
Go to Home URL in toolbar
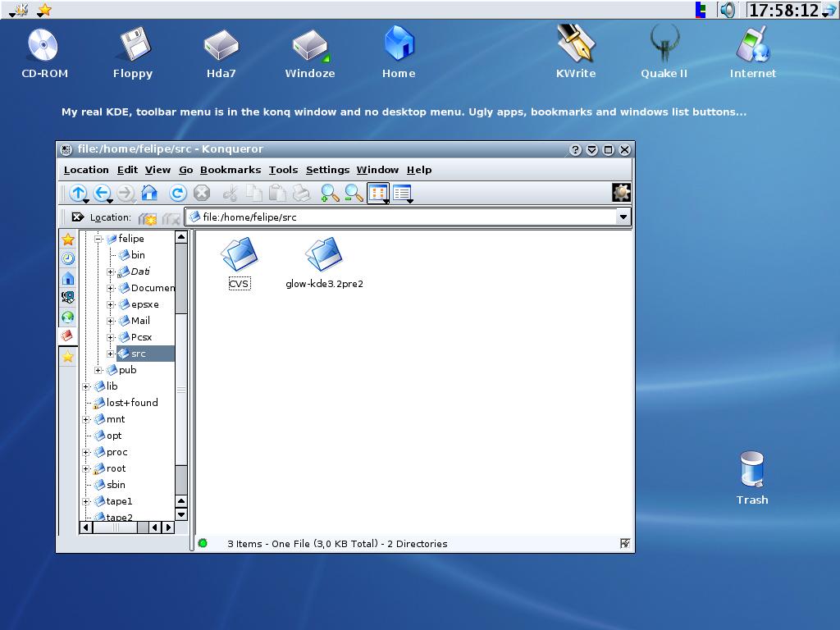(149, 193)
